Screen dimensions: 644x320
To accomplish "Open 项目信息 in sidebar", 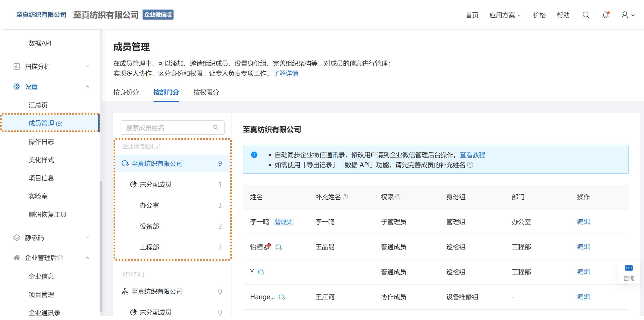I will tap(41, 178).
